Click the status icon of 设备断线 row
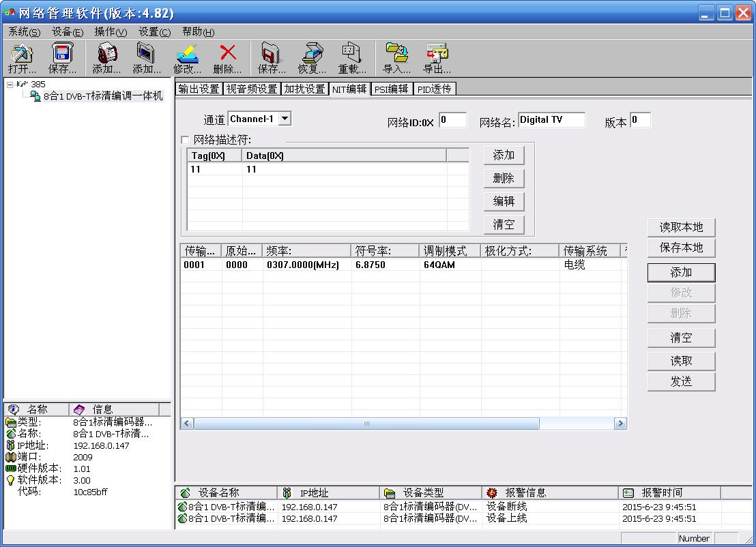The width and height of the screenshot is (756, 547). pos(182,507)
